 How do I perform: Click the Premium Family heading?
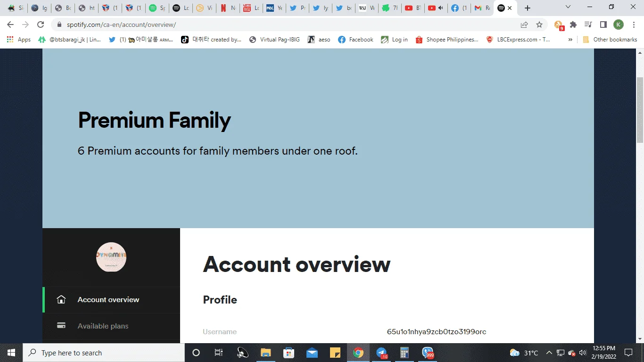pos(154,120)
